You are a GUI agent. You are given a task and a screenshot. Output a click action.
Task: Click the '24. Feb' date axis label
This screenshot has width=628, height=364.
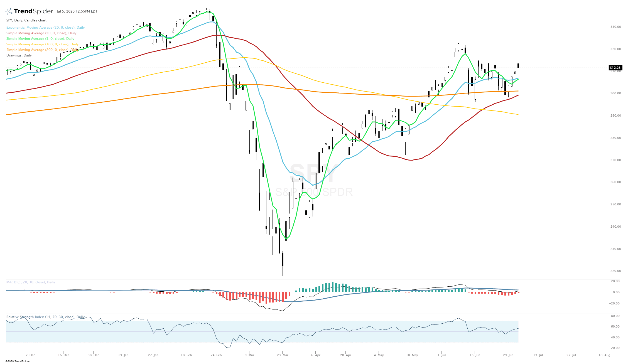(x=216, y=355)
